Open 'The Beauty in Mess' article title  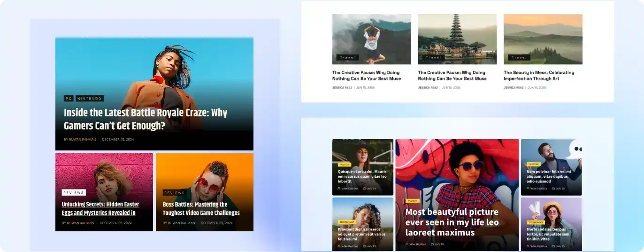click(x=539, y=76)
